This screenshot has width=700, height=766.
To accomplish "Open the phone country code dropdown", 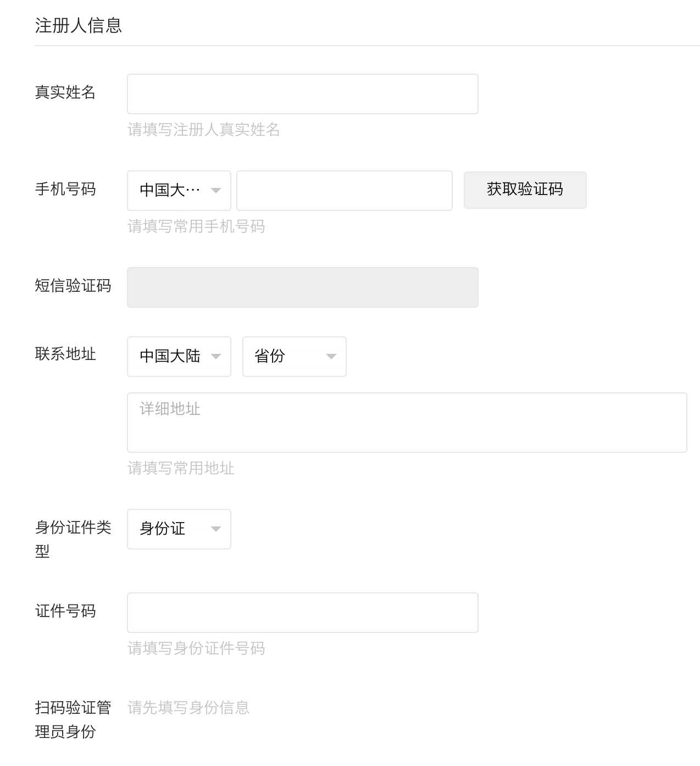I will pyautogui.click(x=179, y=191).
